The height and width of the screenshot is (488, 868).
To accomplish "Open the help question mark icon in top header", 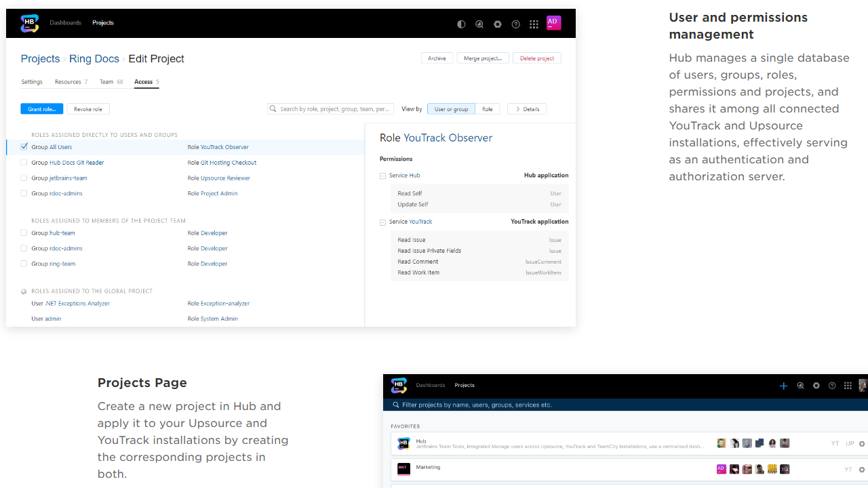I will tap(516, 24).
